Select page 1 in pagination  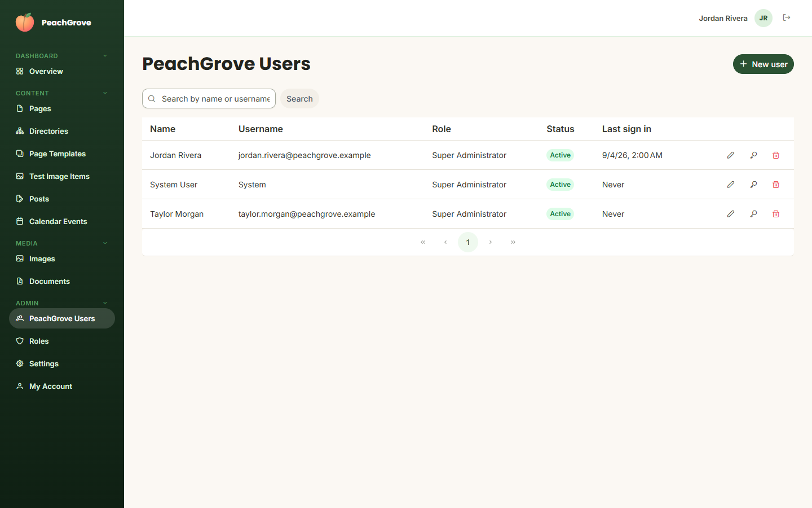(468, 242)
